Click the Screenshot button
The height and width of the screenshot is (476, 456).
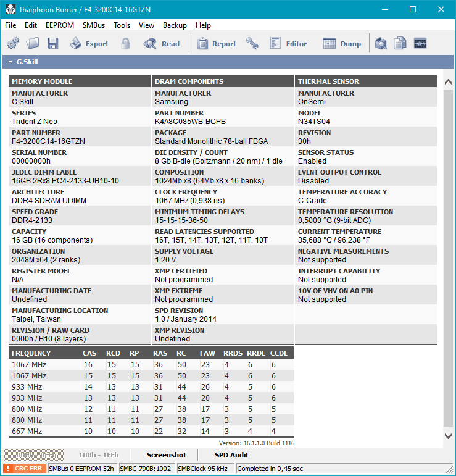[x=166, y=455]
